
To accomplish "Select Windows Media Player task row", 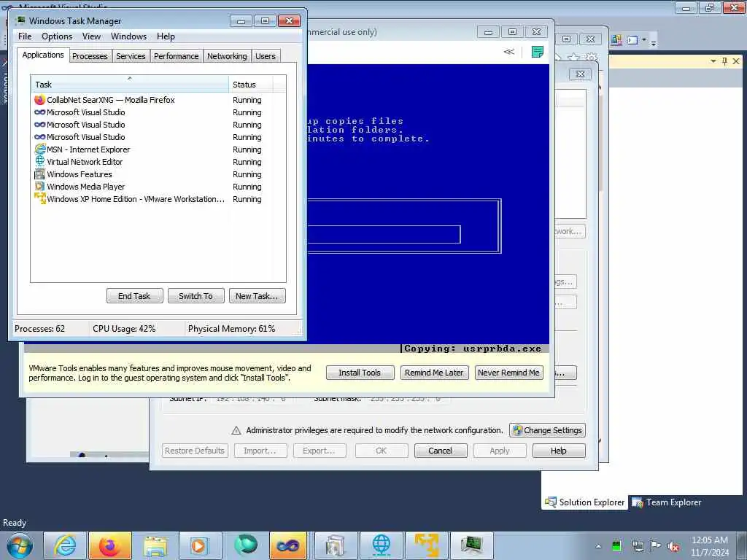I will (158, 187).
